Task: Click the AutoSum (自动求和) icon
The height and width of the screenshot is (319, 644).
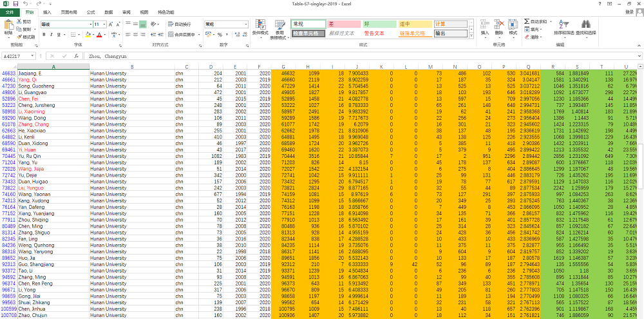Action: pos(527,21)
